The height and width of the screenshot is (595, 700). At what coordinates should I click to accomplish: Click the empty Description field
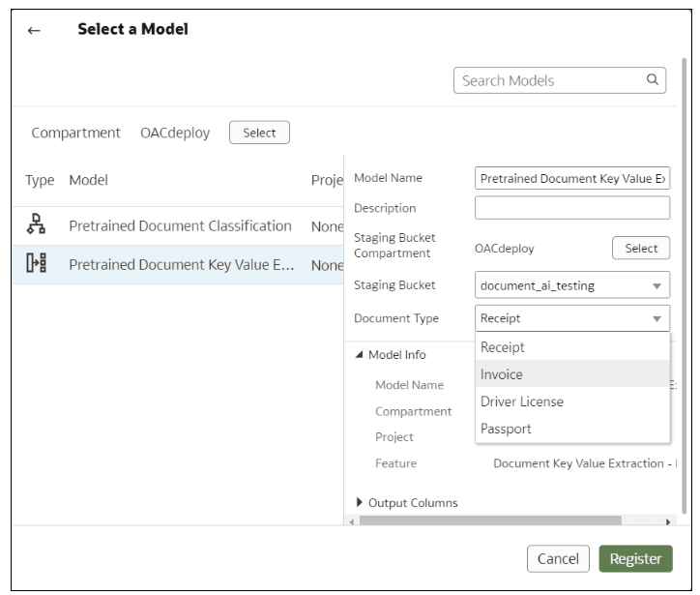point(571,208)
